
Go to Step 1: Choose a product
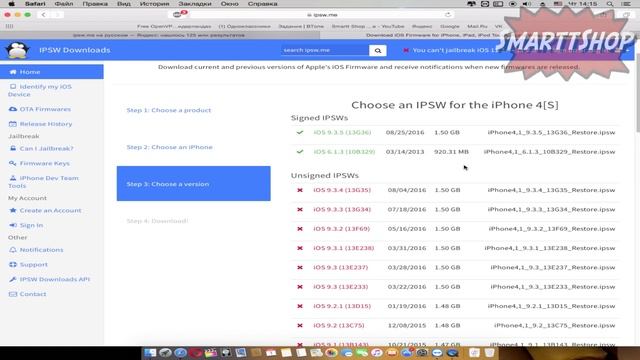[x=169, y=110]
